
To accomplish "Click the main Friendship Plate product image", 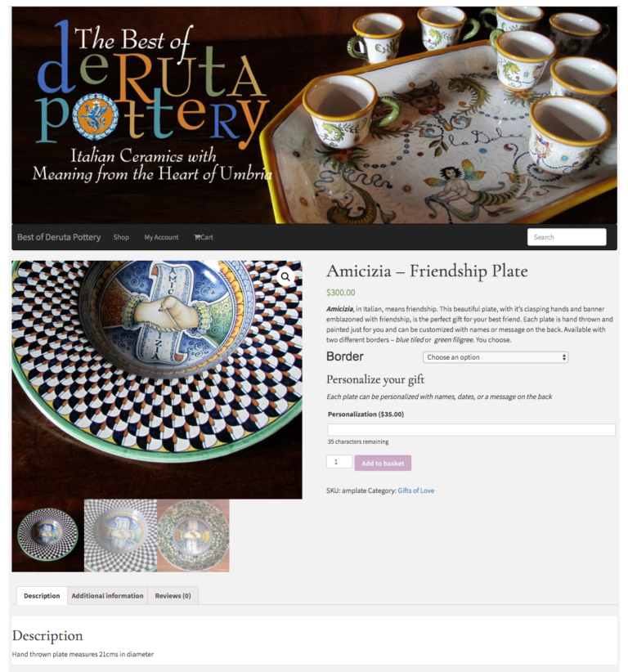I will [x=157, y=379].
